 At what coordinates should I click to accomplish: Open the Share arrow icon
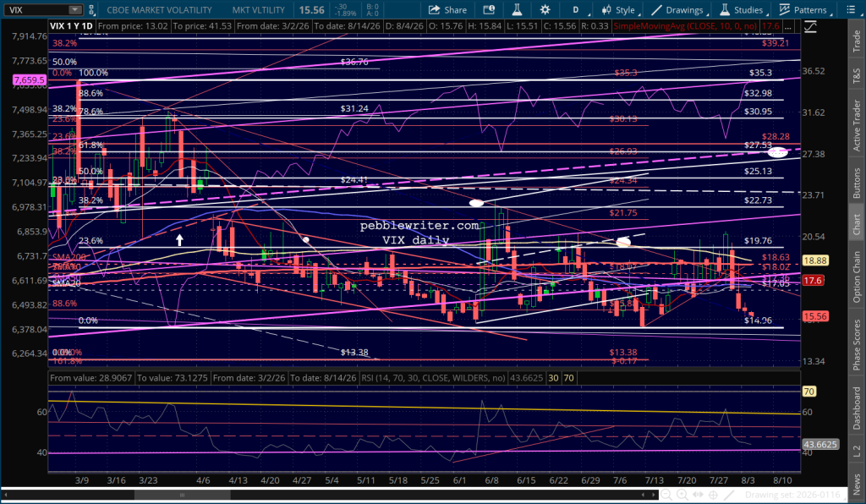tap(434, 10)
